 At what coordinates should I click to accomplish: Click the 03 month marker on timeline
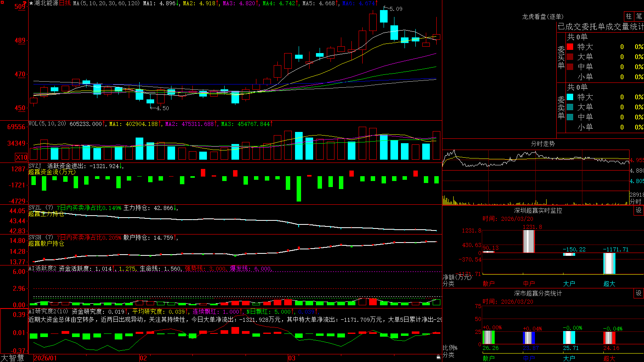click(x=292, y=358)
